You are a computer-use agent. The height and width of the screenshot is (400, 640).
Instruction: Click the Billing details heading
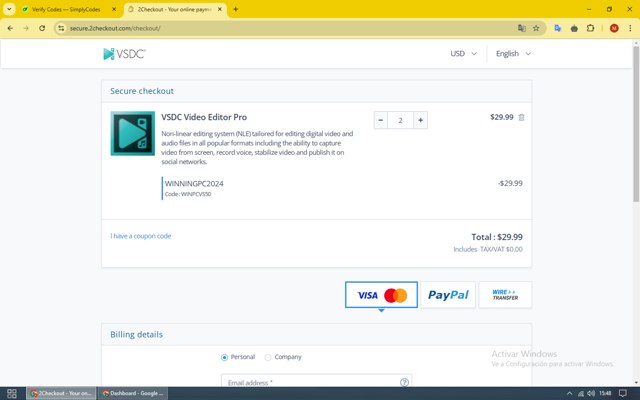click(136, 334)
